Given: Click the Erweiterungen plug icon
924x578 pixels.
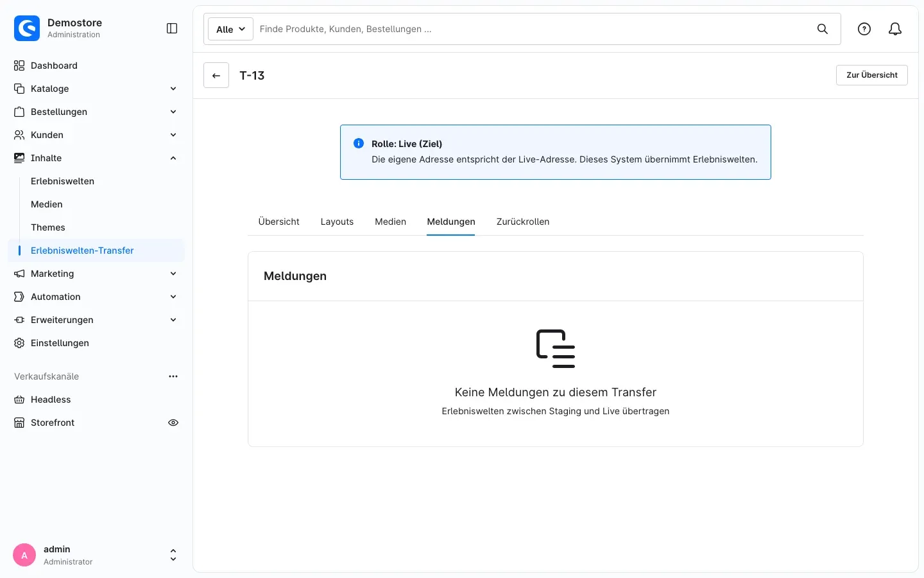Looking at the screenshot, I should coord(19,320).
